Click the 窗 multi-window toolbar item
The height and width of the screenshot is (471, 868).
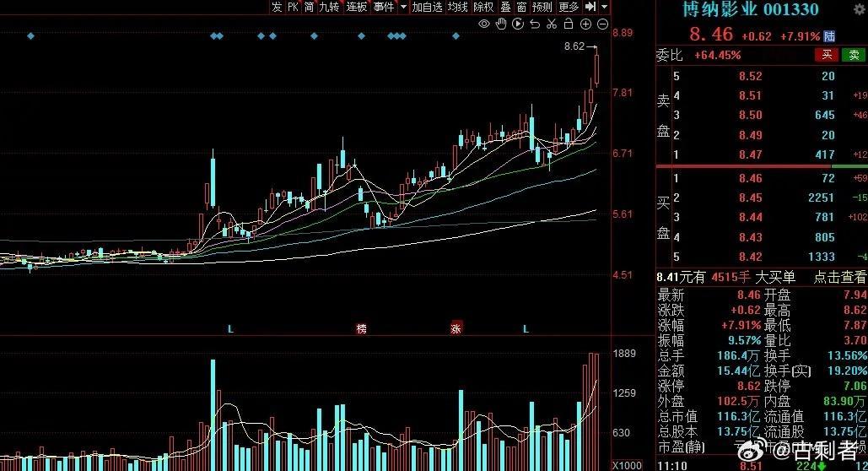pyautogui.click(x=521, y=7)
